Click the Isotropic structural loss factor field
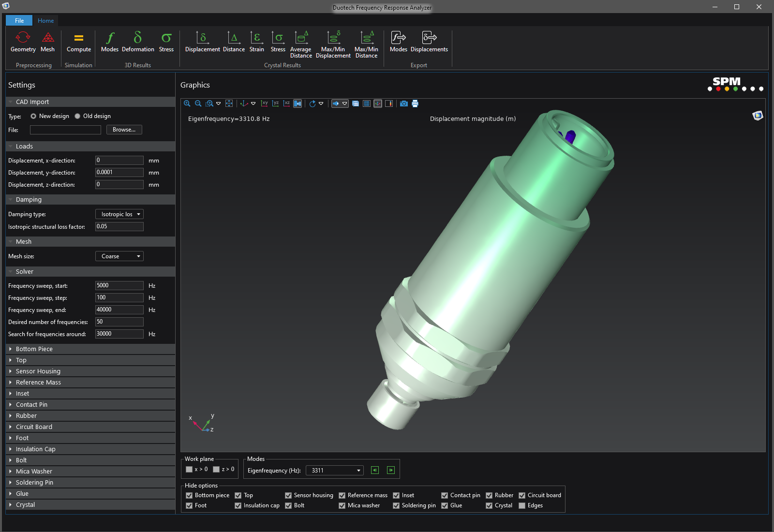Viewport: 774px width, 532px height. coord(119,227)
